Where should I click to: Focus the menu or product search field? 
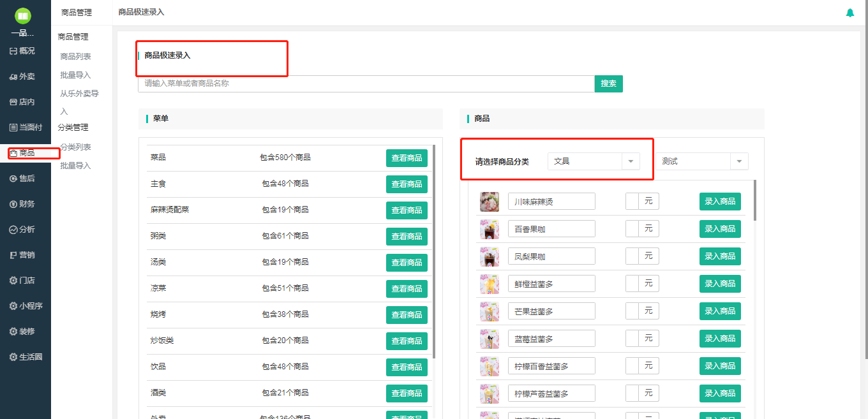click(x=366, y=84)
